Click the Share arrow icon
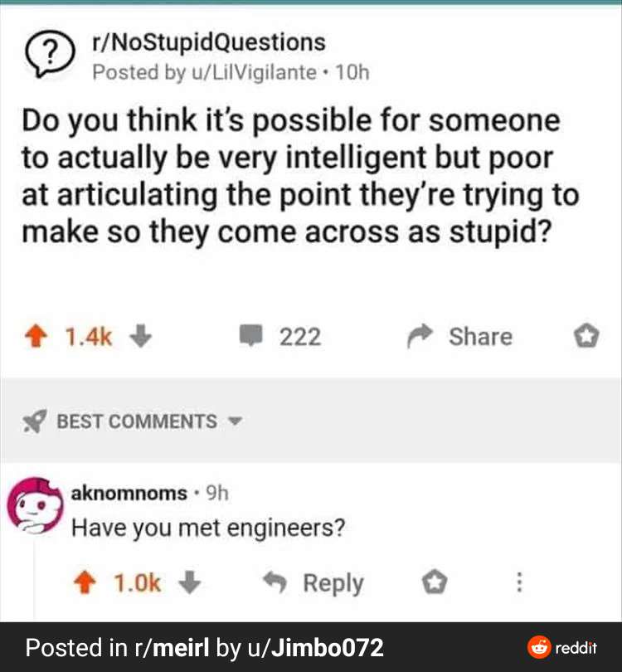 [418, 337]
